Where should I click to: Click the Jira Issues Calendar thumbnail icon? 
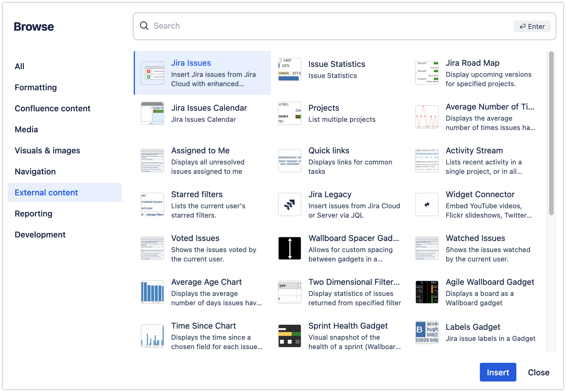pos(152,113)
